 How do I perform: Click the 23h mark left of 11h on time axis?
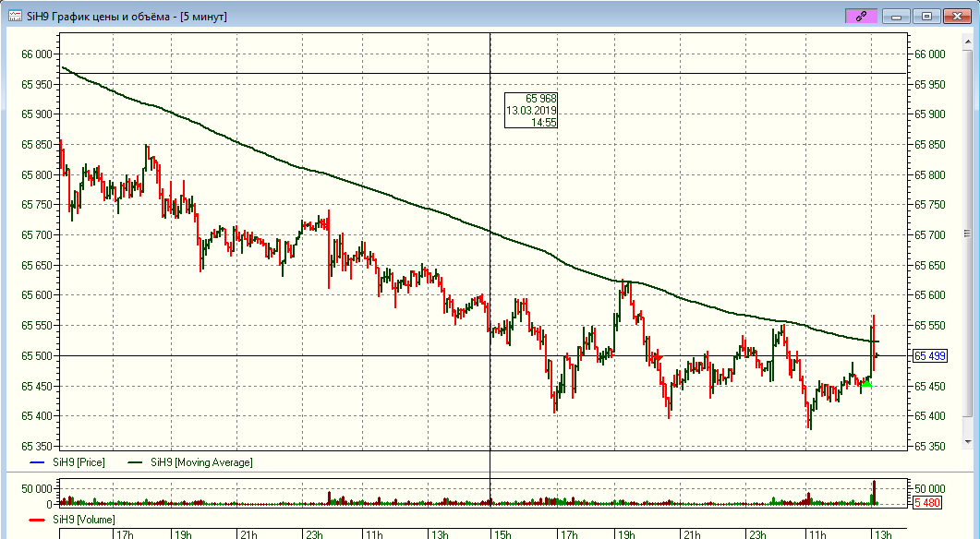coord(315,534)
